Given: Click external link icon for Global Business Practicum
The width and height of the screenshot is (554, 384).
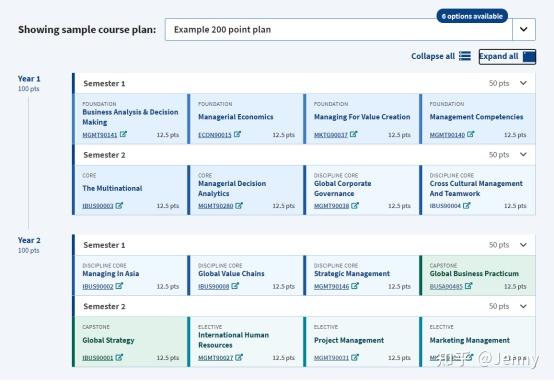Looking at the screenshot, I should pos(468,286).
